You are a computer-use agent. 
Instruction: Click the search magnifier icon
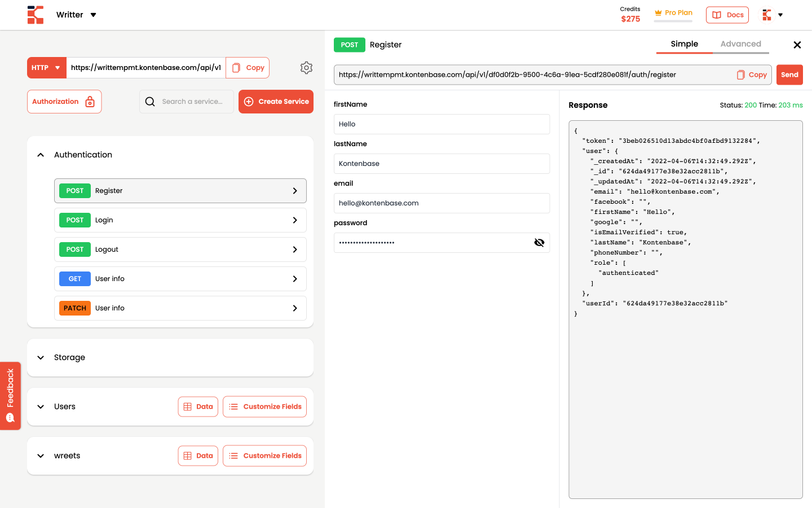point(150,102)
